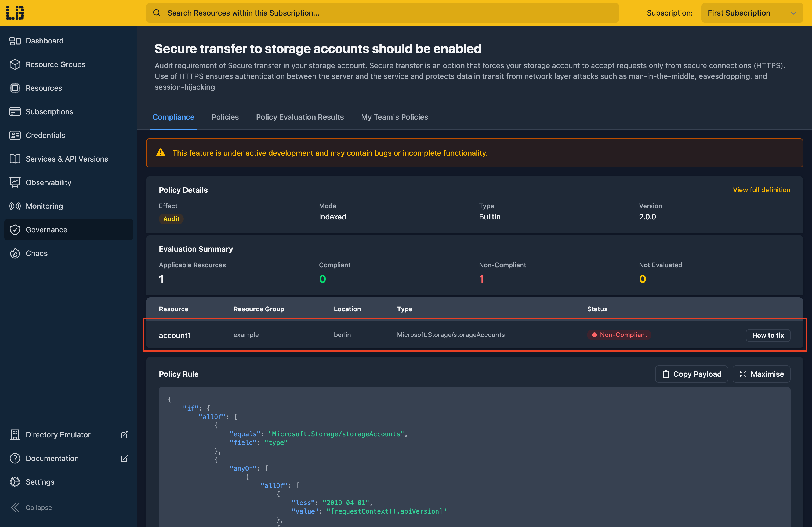Click the Audit effect badge
Screen dimensions: 812x527
171,219
